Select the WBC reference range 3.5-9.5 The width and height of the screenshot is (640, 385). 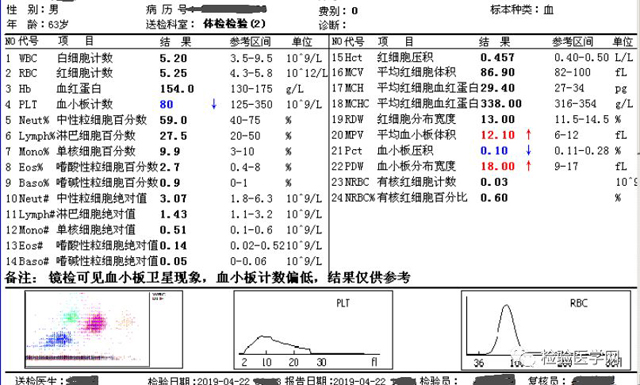tap(251, 58)
